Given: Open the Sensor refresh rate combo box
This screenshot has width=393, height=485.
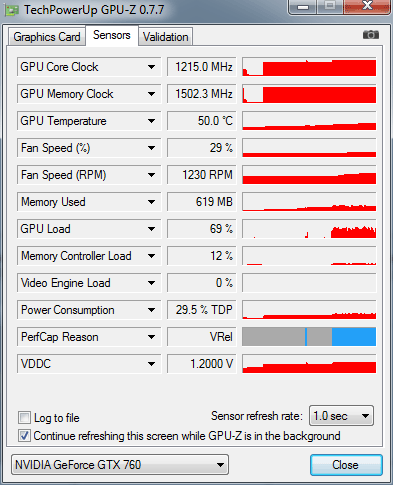Looking at the screenshot, I should (341, 416).
